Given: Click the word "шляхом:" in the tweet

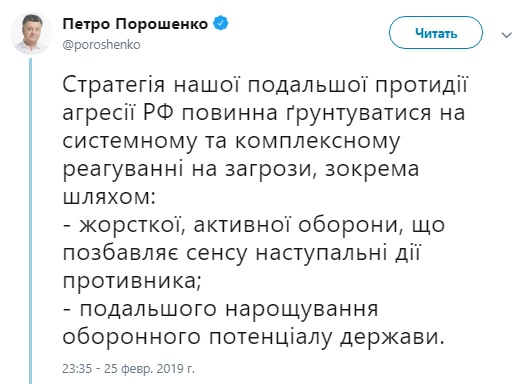Looking at the screenshot, I should [x=109, y=196].
